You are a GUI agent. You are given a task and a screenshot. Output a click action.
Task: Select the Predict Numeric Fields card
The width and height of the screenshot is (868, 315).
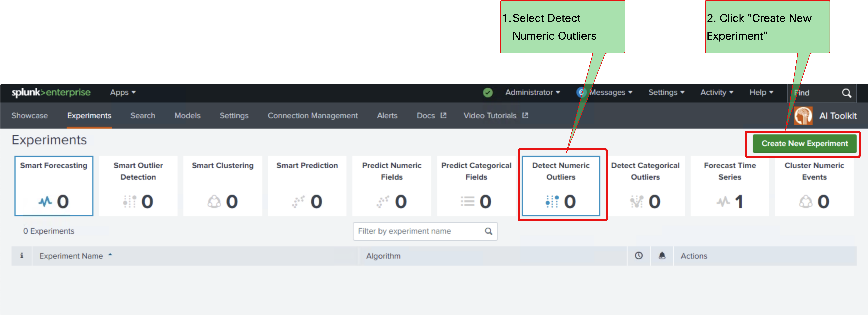point(391,186)
